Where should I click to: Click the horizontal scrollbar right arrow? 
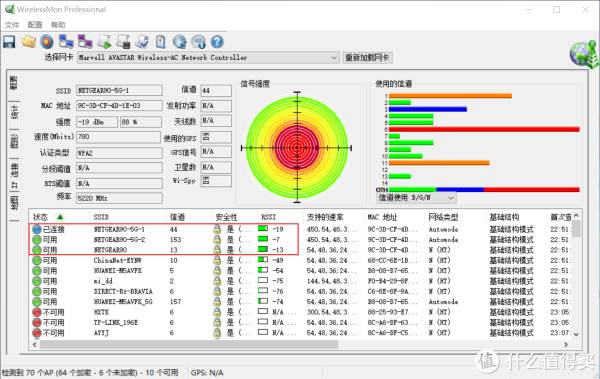tap(566, 344)
